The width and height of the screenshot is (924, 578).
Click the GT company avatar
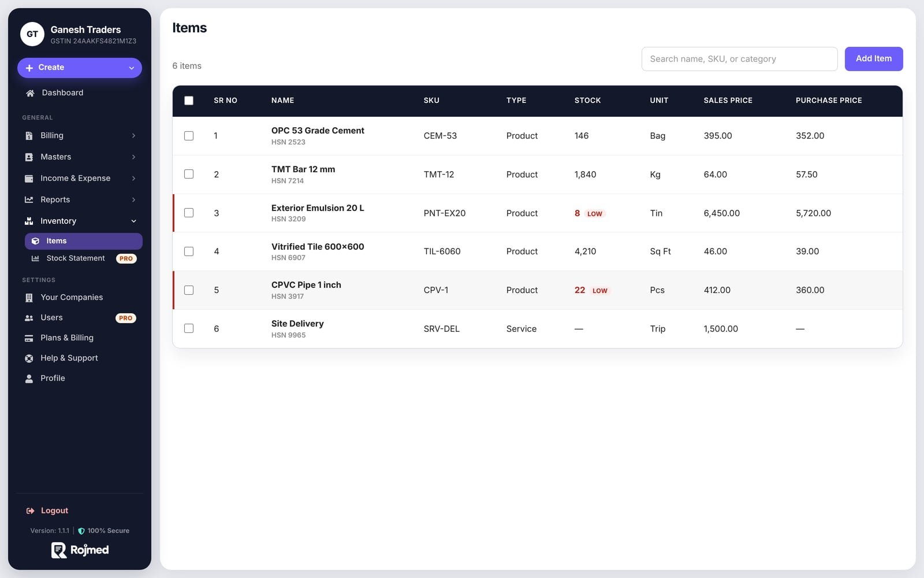click(x=32, y=34)
